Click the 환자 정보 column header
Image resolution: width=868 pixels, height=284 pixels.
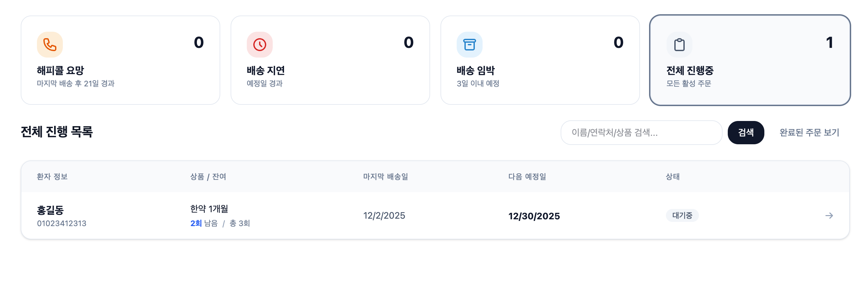(x=52, y=177)
